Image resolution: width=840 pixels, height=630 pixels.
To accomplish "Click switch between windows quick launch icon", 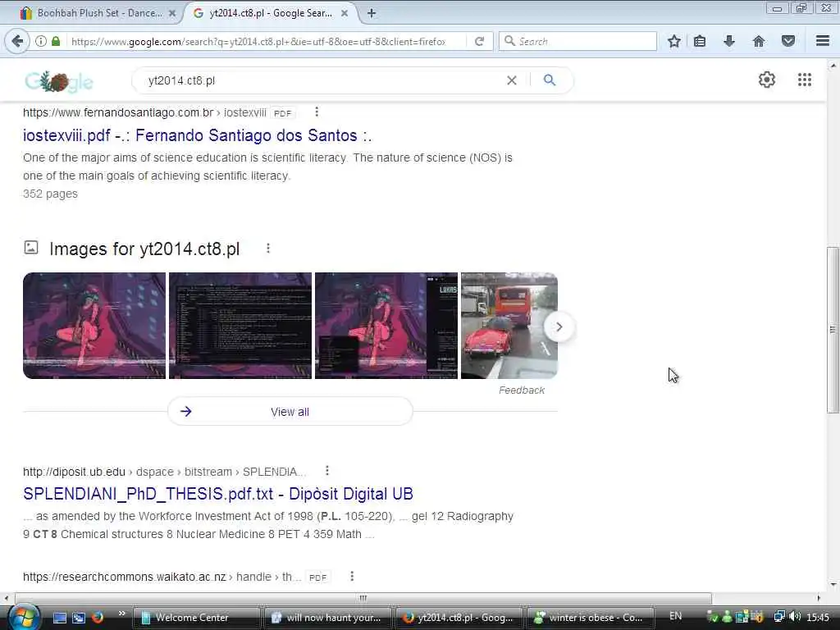I will point(78,618).
